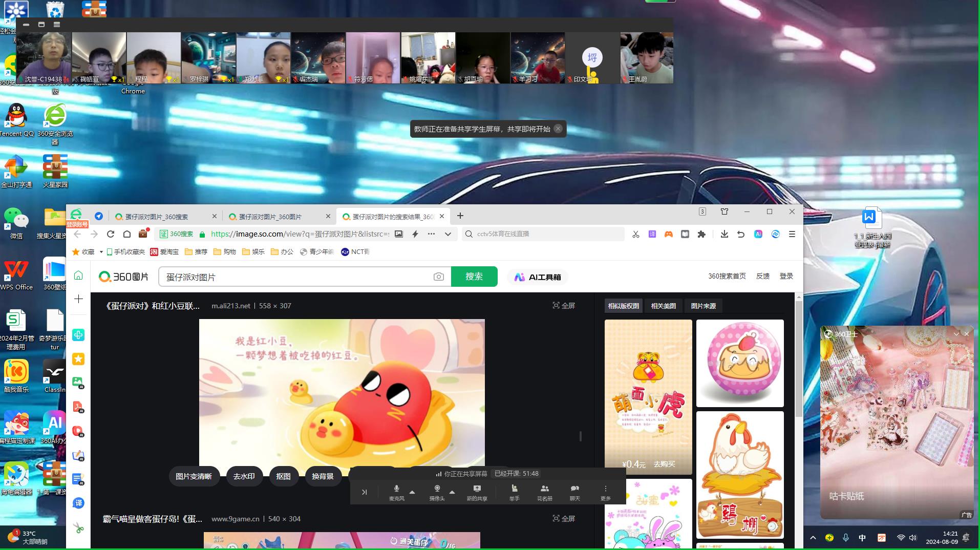Reload the current page
Screen dimensions: 980x550
(111, 234)
